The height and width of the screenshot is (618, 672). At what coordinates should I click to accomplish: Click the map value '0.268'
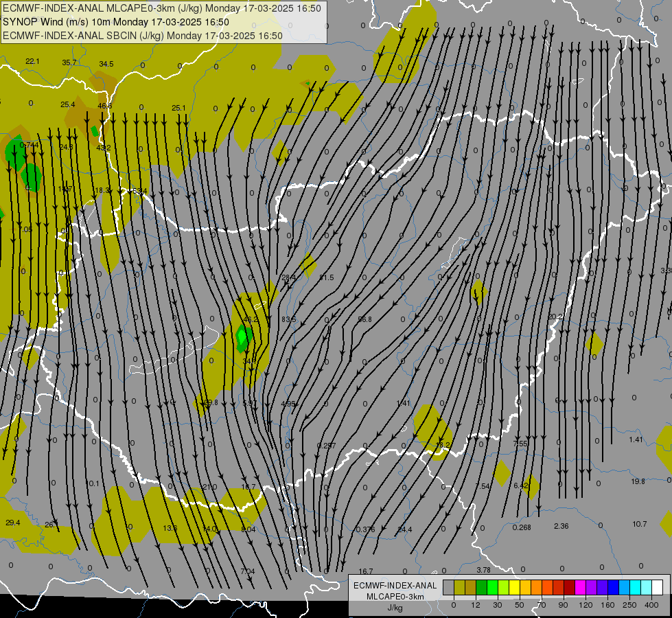coord(522,527)
